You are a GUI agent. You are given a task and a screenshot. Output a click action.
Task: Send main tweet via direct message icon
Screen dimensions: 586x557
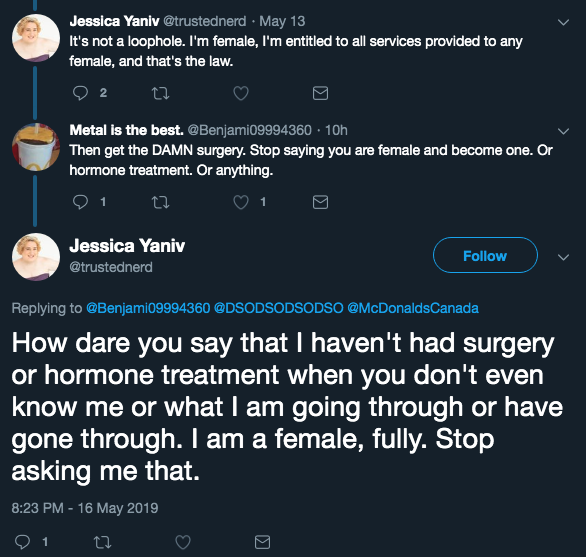coord(262,542)
